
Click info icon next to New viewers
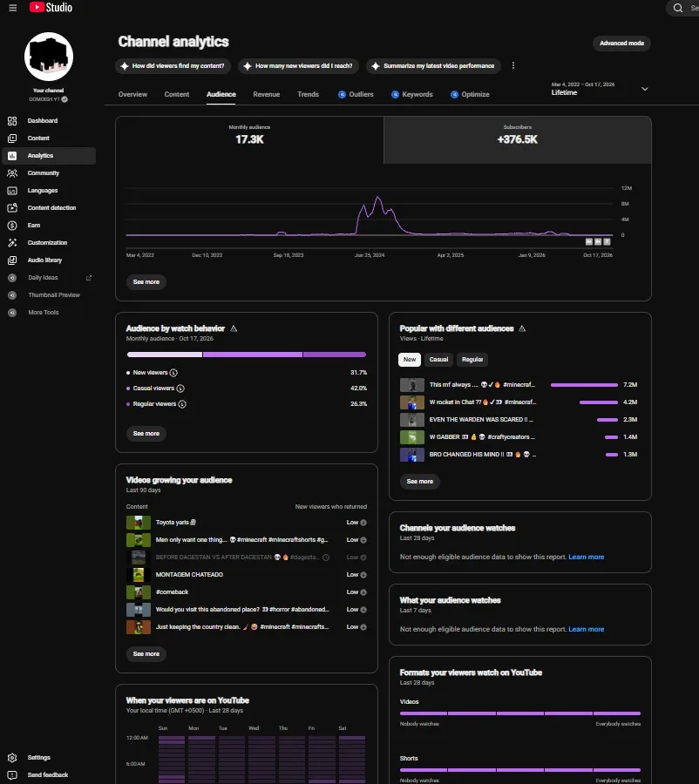(173, 373)
